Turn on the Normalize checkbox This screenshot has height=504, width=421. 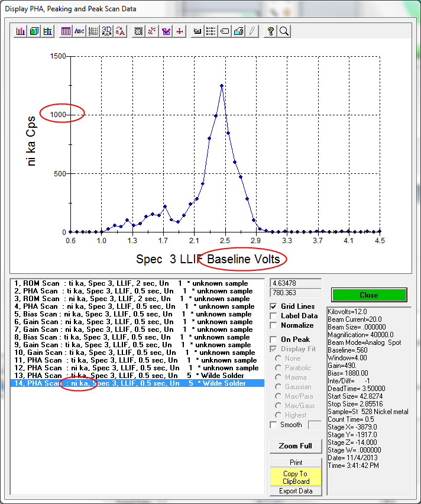pyautogui.click(x=274, y=325)
